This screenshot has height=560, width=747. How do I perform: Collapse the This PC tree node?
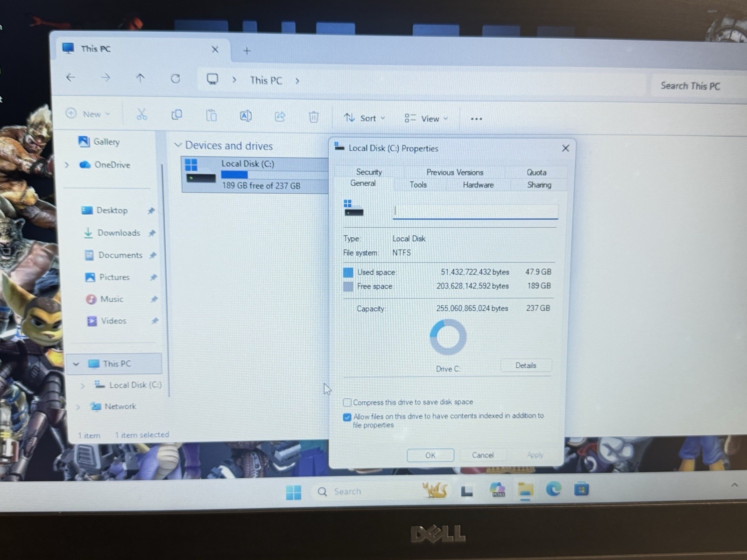(76, 364)
